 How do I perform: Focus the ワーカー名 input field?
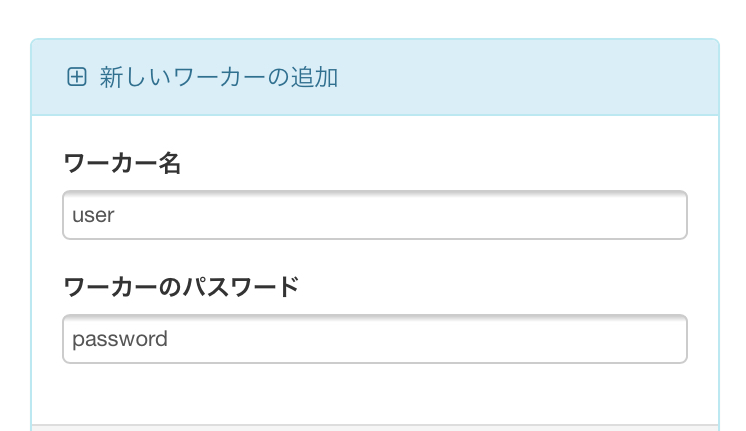(x=375, y=215)
